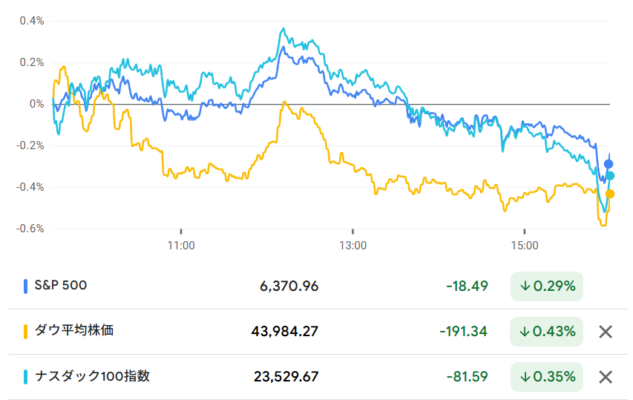The height and width of the screenshot is (400, 633).
Task: Click the S&P 500 blue color bar
Action: click(25, 286)
